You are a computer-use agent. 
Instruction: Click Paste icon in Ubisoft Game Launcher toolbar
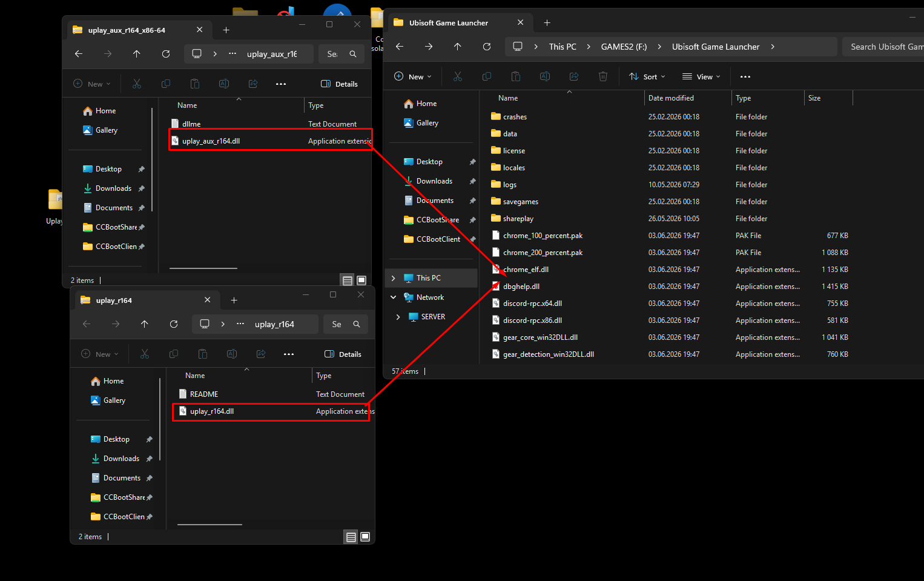(x=516, y=76)
